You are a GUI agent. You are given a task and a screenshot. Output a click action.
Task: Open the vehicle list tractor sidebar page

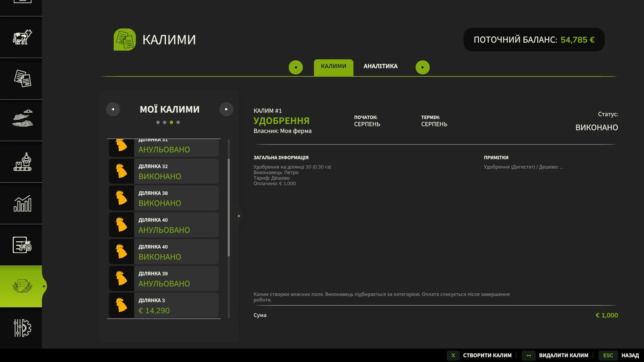pos(22,245)
